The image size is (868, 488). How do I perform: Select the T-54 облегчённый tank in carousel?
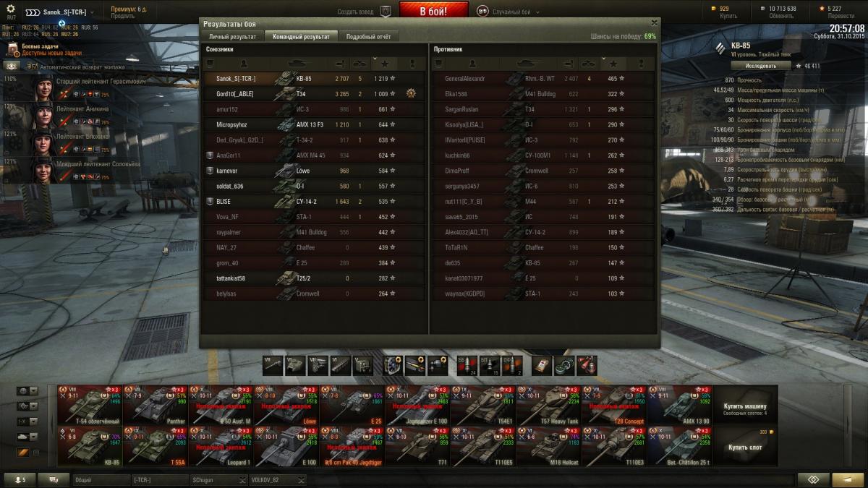90,404
